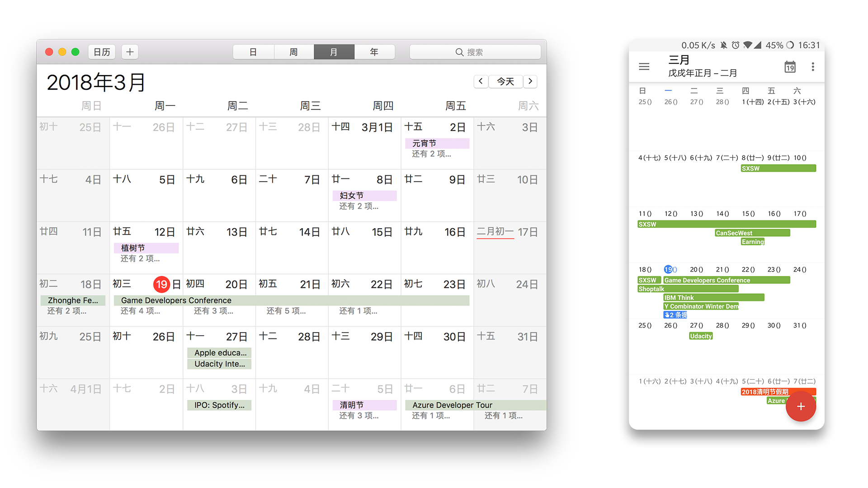Viewport: 868px width, 488px height.
Task: Tap the muted notifications icon in status bar
Action: pos(724,45)
